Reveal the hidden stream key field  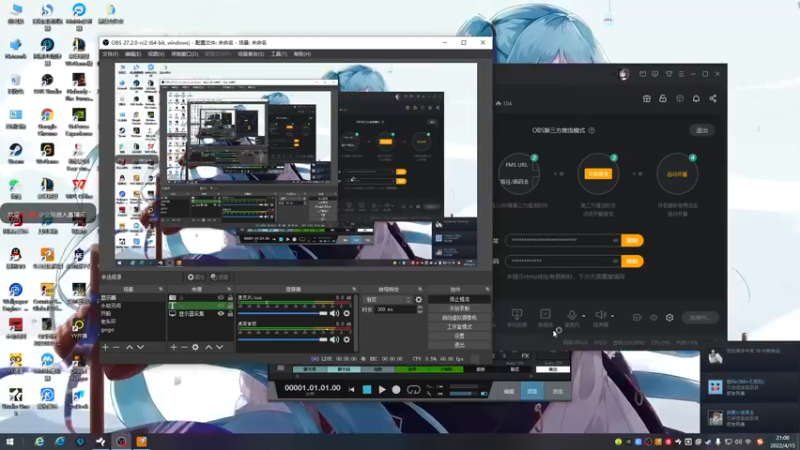[615, 261]
